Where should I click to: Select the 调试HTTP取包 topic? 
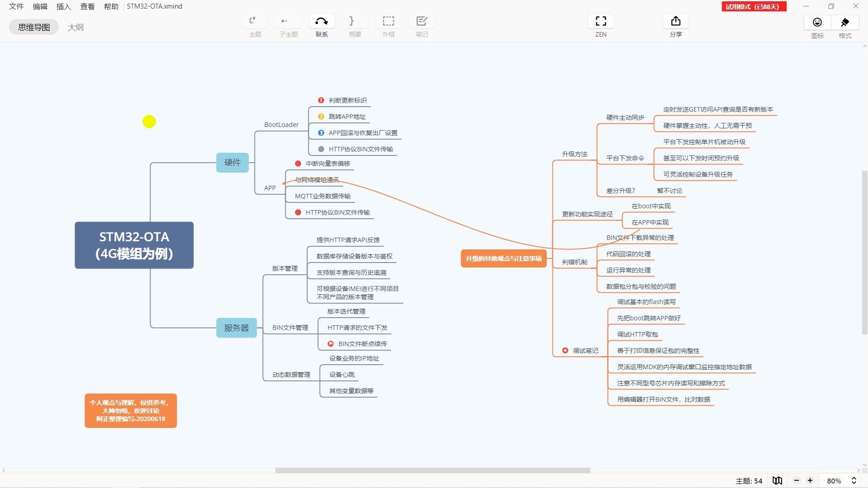[x=637, y=334]
